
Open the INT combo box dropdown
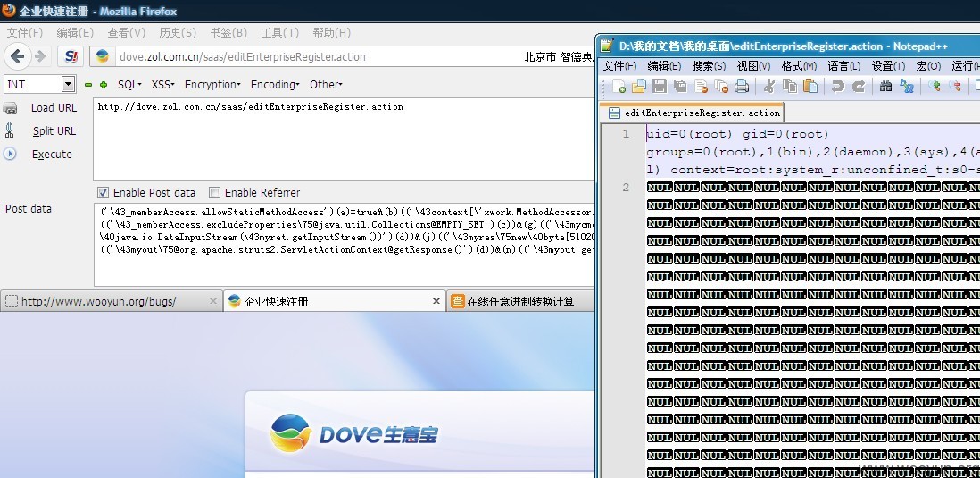68,84
